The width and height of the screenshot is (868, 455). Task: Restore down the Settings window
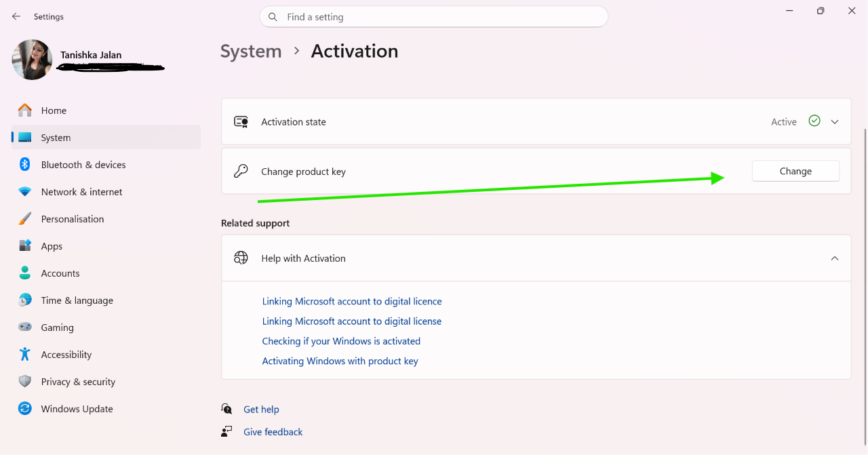(x=821, y=11)
